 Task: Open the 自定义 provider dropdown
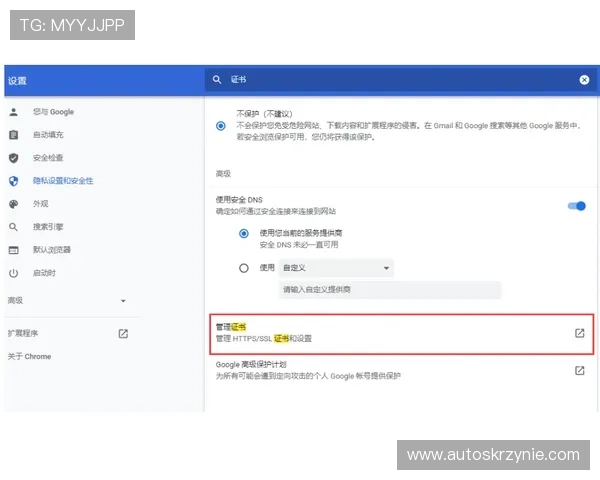click(336, 268)
